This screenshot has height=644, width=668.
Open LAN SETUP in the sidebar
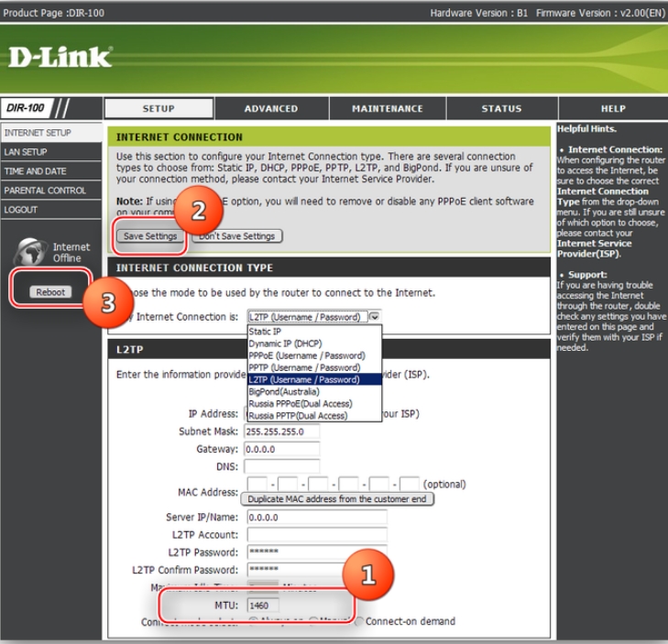pos(51,152)
